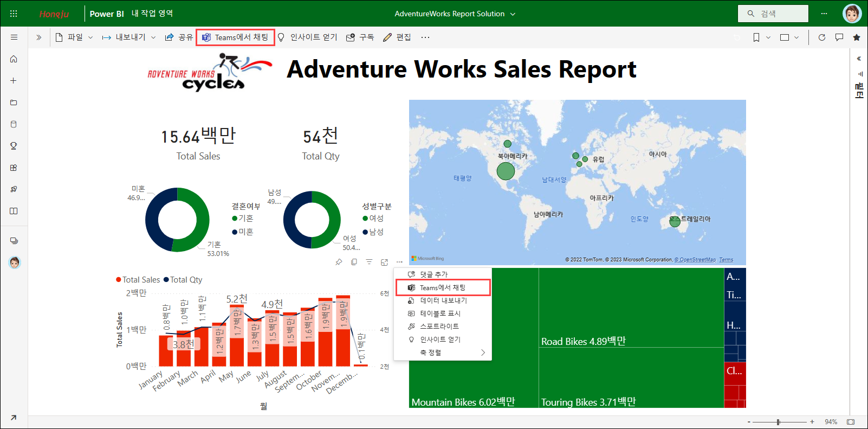Open the app launcher grid
Image resolution: width=868 pixels, height=429 pixels.
(14, 14)
